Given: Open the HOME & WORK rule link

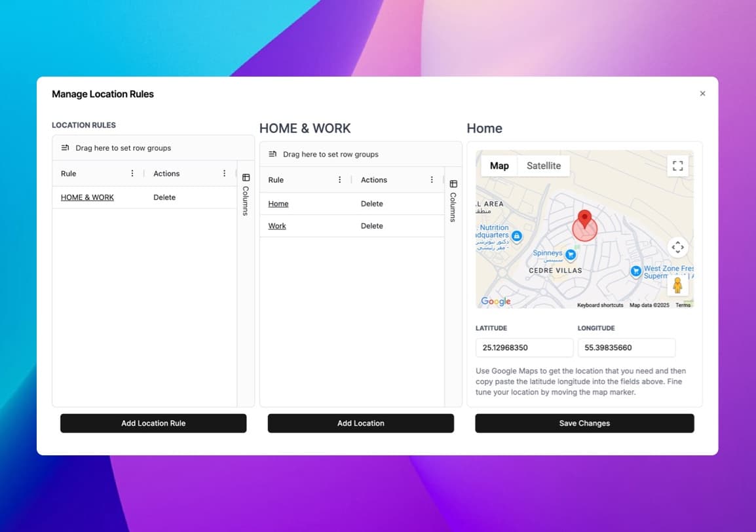Looking at the screenshot, I should click(87, 197).
